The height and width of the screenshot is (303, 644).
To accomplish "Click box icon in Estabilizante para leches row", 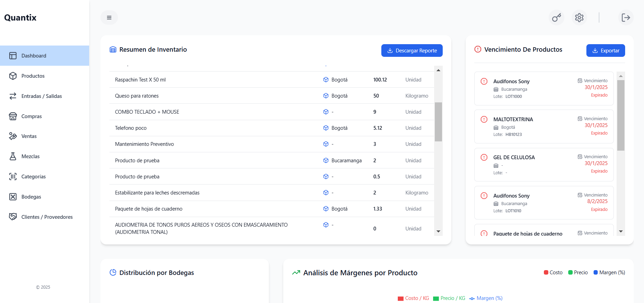I will 326,192.
